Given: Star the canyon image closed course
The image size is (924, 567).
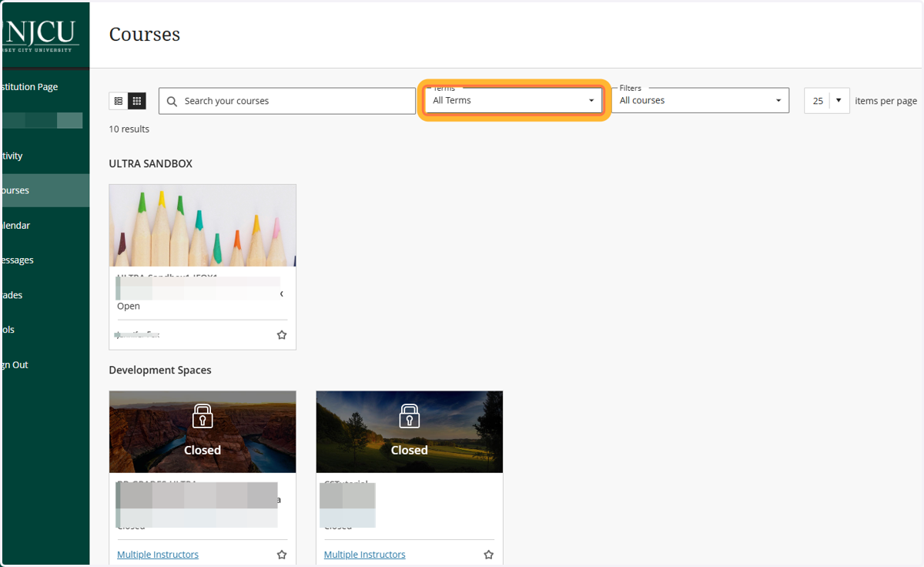Looking at the screenshot, I should point(282,555).
